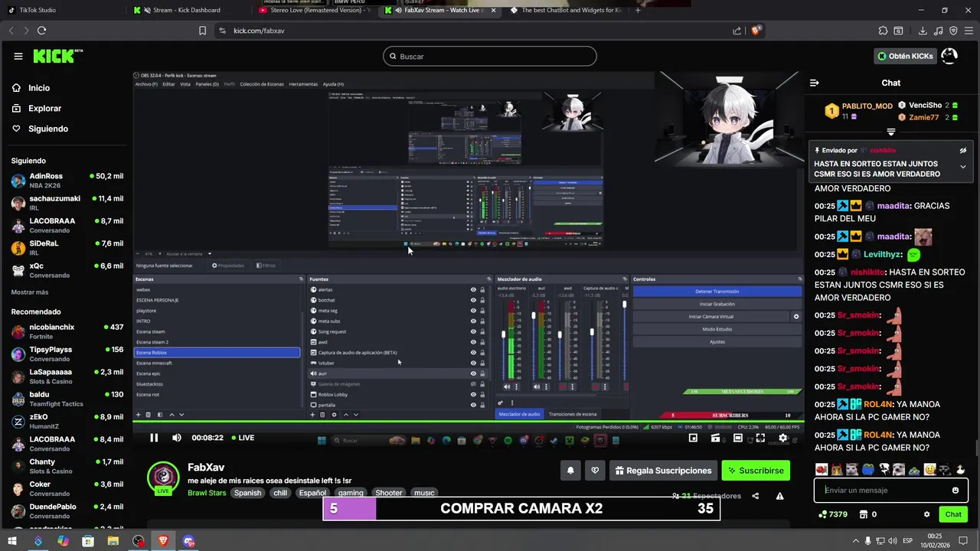980x551 pixels.
Task: Jump to LIVE in player
Action: [x=242, y=438]
